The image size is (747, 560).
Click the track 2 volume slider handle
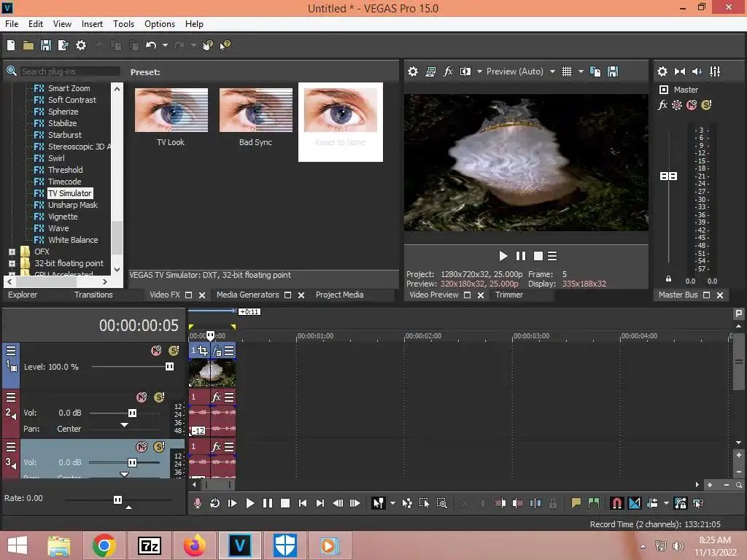[132, 413]
